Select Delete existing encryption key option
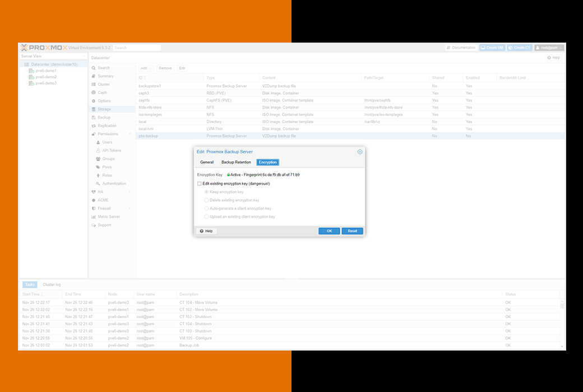 pos(206,200)
